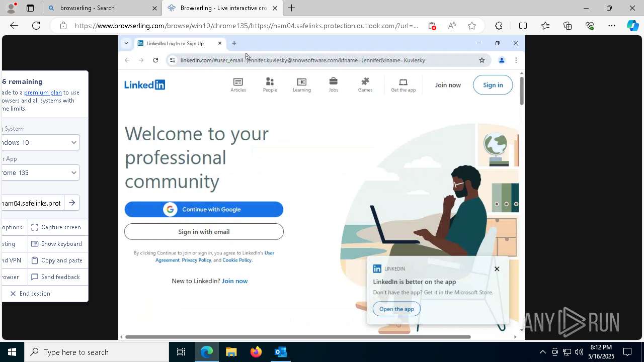Open LinkedIn People icon
This screenshot has height=362, width=644.
270,84
